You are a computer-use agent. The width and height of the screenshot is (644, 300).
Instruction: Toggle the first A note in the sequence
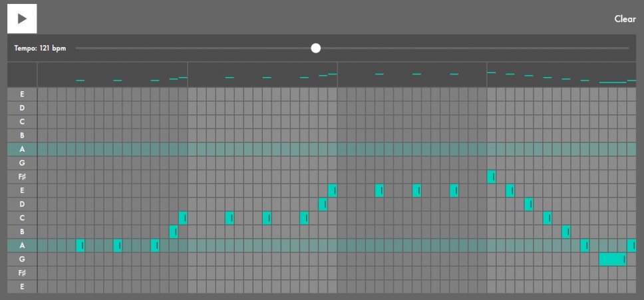coord(80,245)
